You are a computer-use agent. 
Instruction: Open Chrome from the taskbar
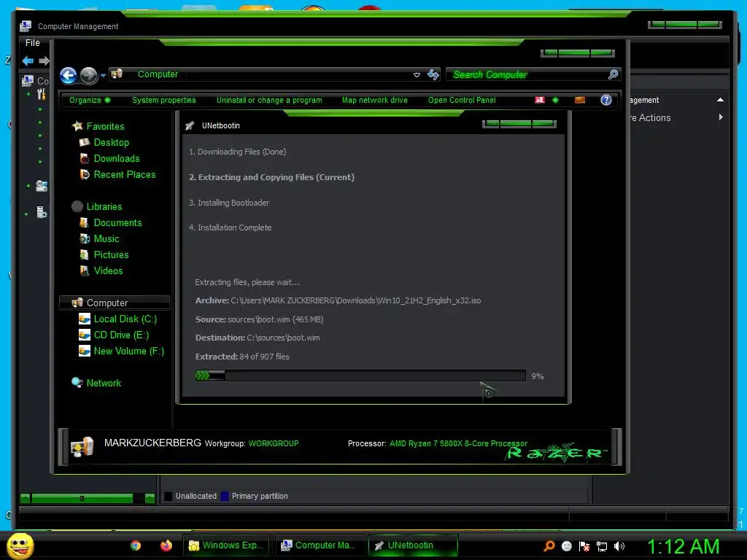pos(136,545)
